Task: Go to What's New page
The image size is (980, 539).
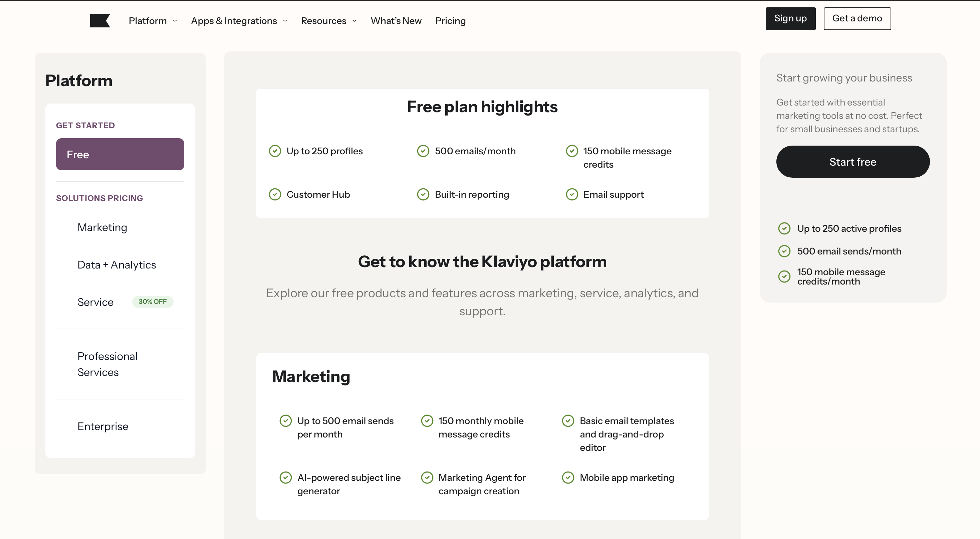Action: (396, 21)
